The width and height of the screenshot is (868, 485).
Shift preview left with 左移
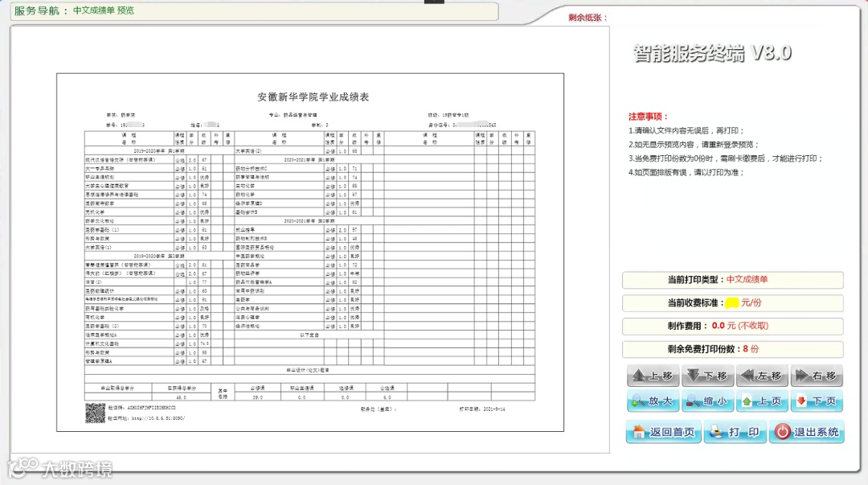click(x=762, y=376)
